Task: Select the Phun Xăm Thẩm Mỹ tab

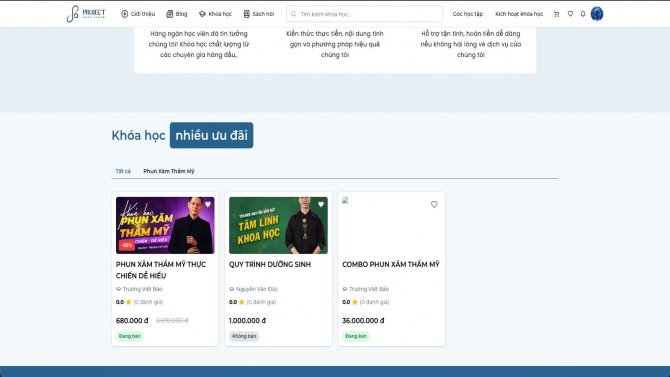Action: [x=168, y=171]
